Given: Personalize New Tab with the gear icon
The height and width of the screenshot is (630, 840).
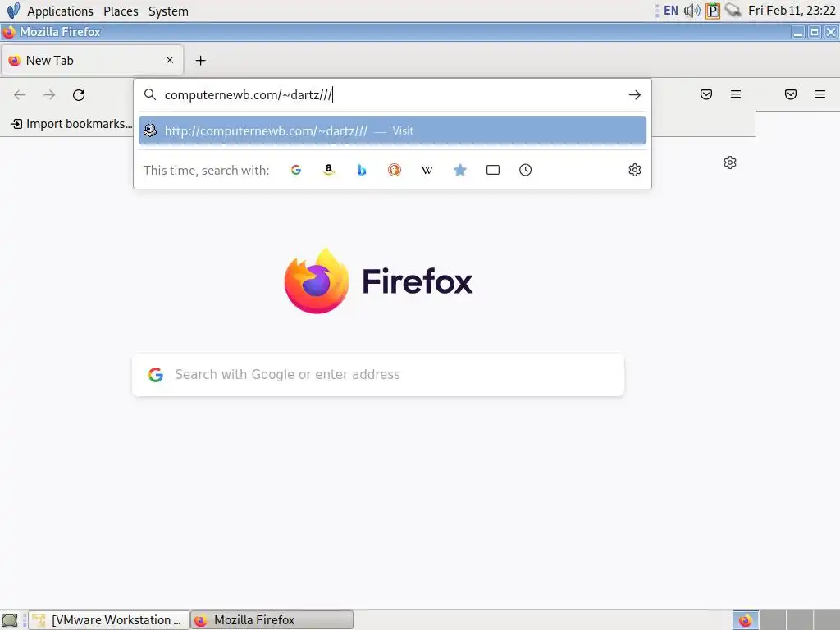Looking at the screenshot, I should [x=729, y=162].
